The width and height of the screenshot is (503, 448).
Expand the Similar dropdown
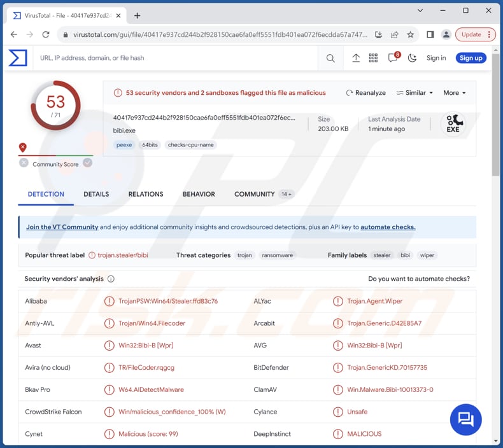point(414,93)
